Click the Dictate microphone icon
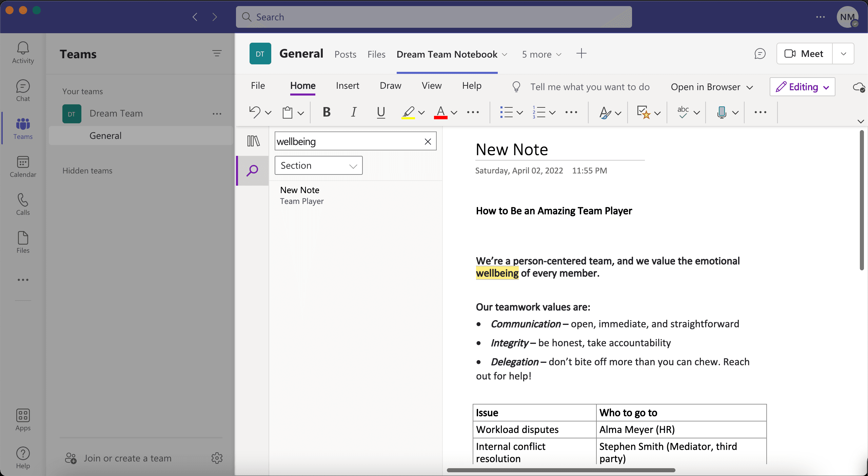 coord(722,112)
